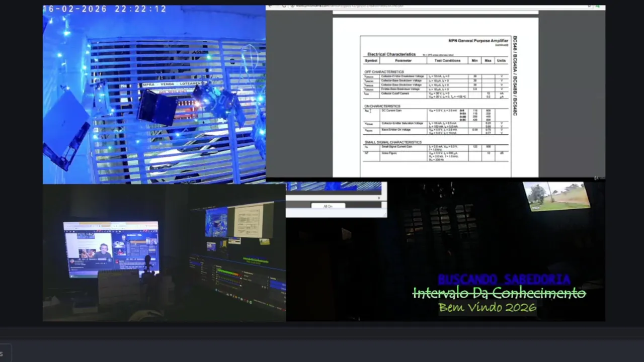Click the bookmark star in address bar

590,6
